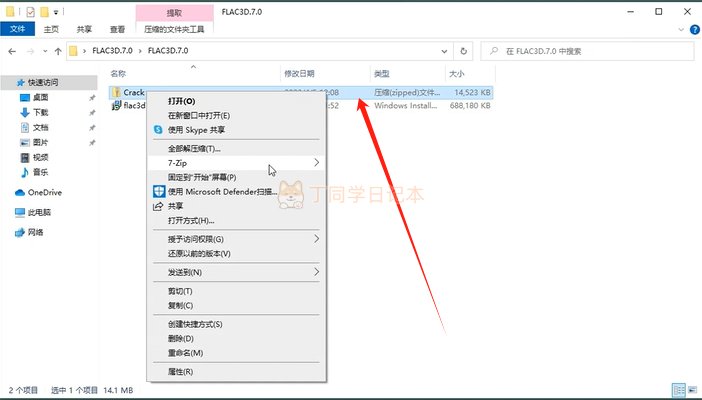Open OneDrive in the navigation pane
Screen dimensions: 702x400
(44, 193)
